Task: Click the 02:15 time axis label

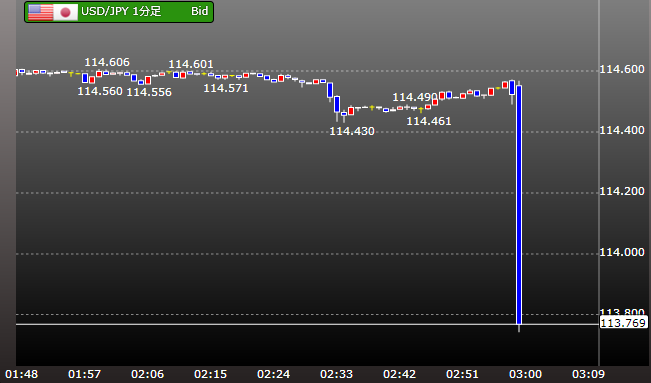Action: (x=210, y=374)
